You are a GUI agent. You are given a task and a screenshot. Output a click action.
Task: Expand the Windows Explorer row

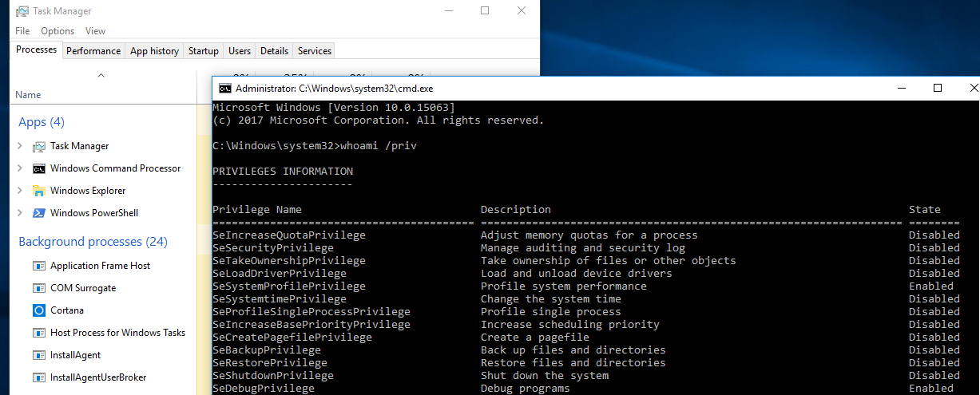[19, 191]
